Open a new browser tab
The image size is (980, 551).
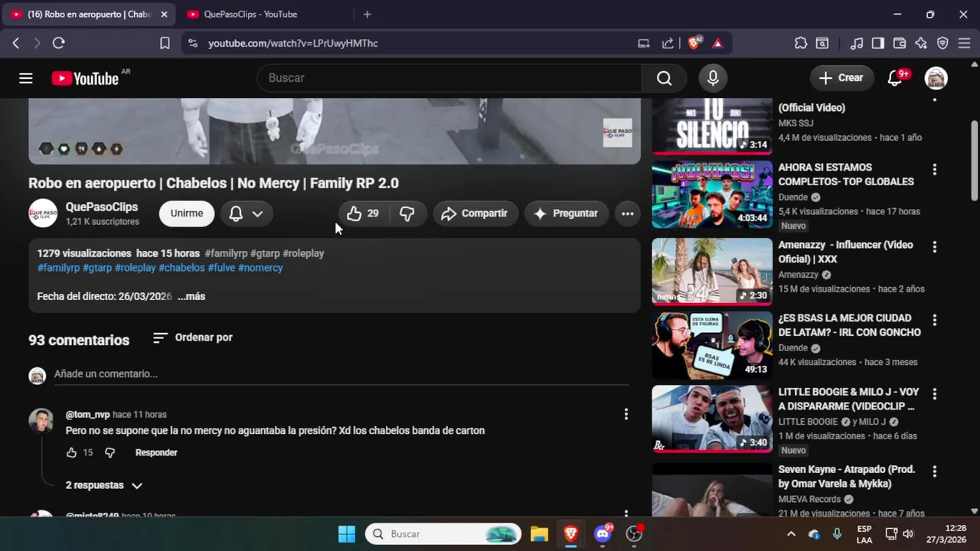click(367, 15)
